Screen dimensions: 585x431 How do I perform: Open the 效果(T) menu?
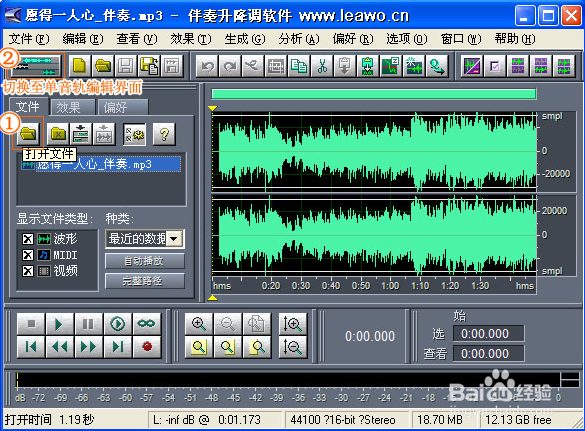click(x=191, y=39)
